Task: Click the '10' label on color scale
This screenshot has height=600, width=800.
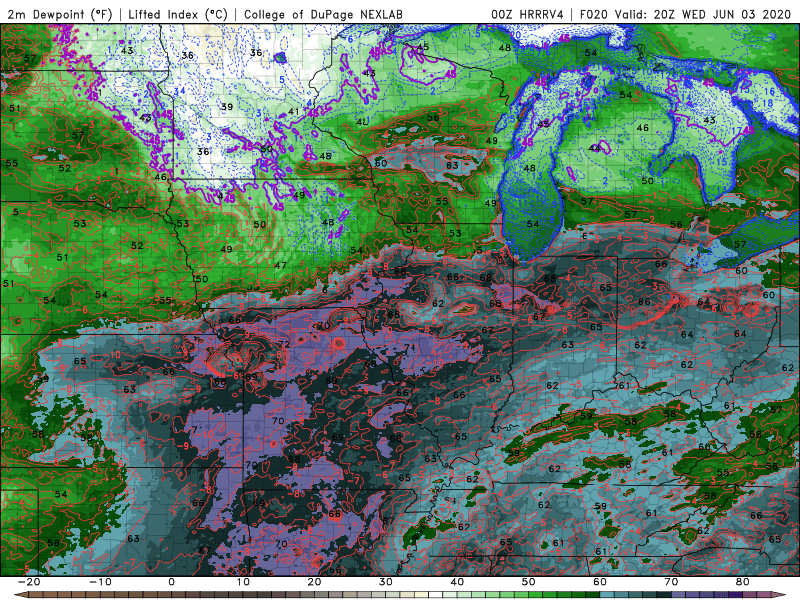Action: click(x=243, y=582)
